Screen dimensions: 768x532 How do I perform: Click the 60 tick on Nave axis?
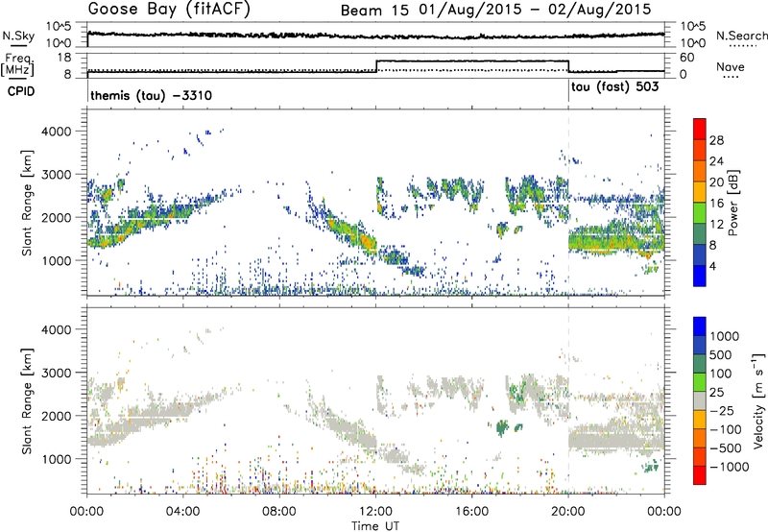687,58
